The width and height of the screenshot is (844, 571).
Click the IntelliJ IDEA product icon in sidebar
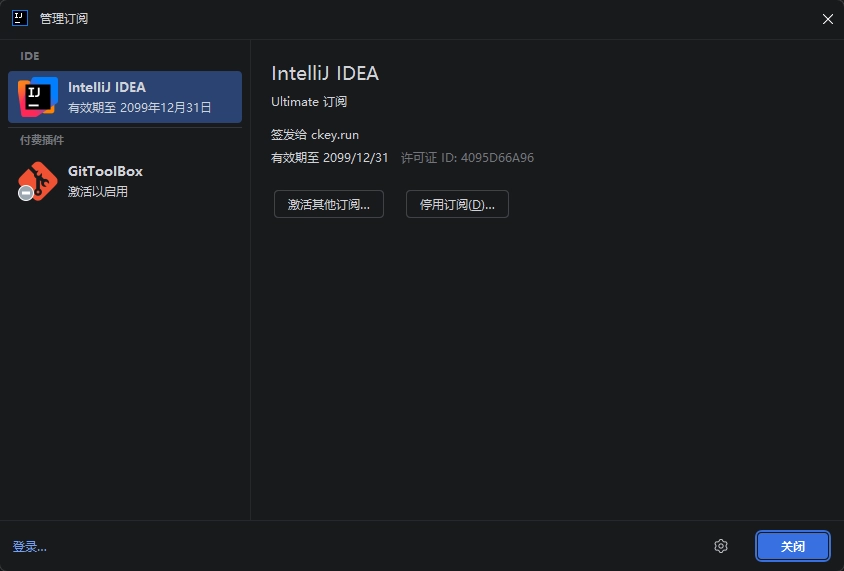click(37, 97)
